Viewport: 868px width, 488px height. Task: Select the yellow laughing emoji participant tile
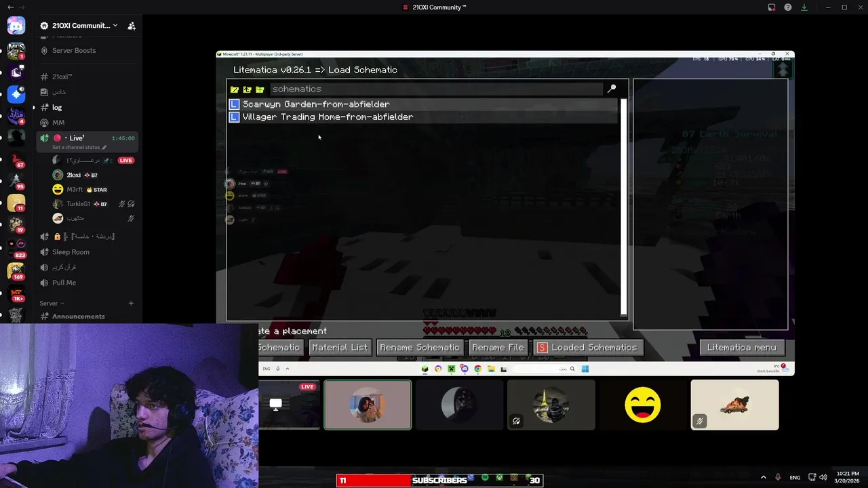(643, 405)
